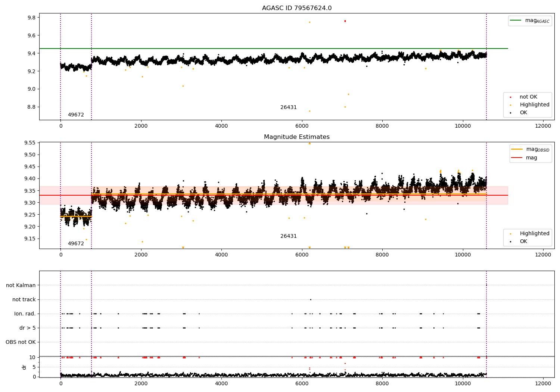Click the 'Ion. rad.' axis label

click(x=25, y=314)
